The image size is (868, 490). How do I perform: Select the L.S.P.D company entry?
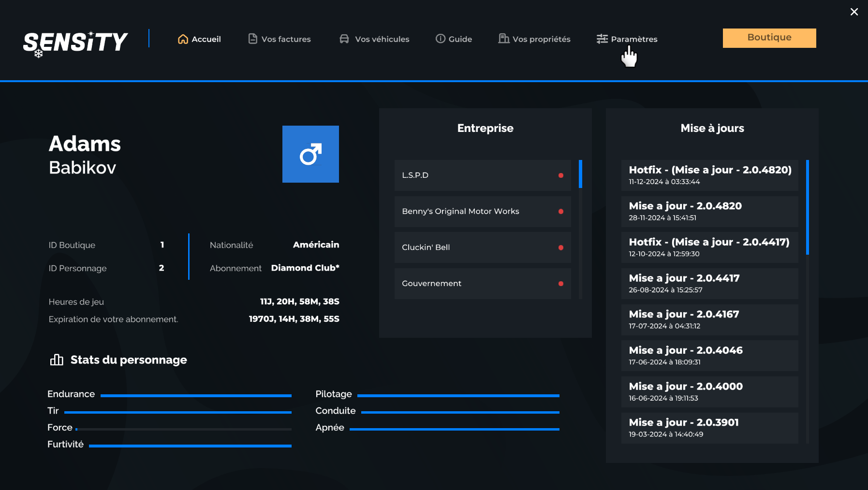coord(483,175)
